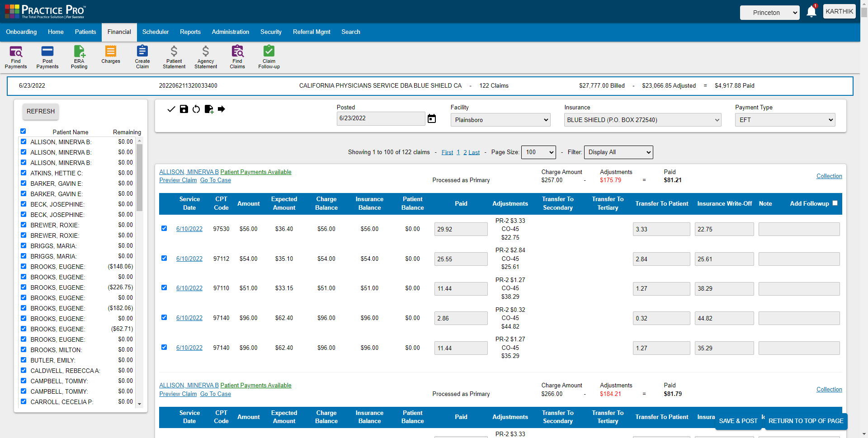The height and width of the screenshot is (438, 868).
Task: Open the Filter dropdown set to Display All
Action: pos(618,152)
